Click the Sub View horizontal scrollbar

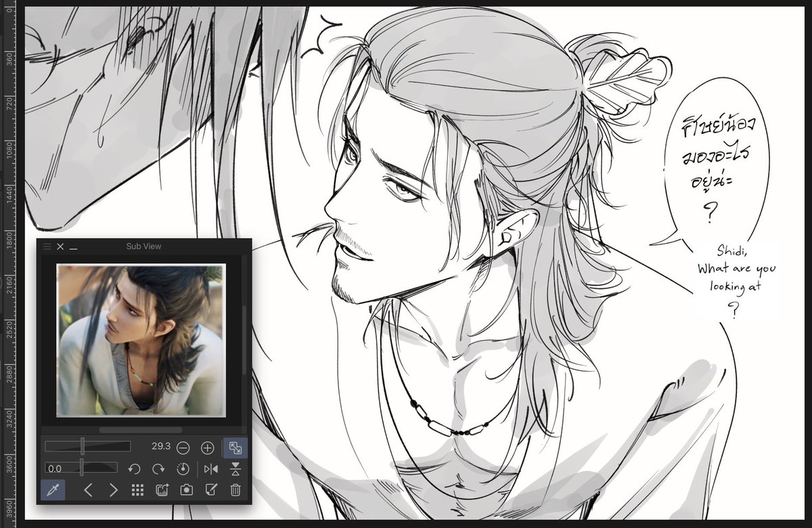pos(141,429)
